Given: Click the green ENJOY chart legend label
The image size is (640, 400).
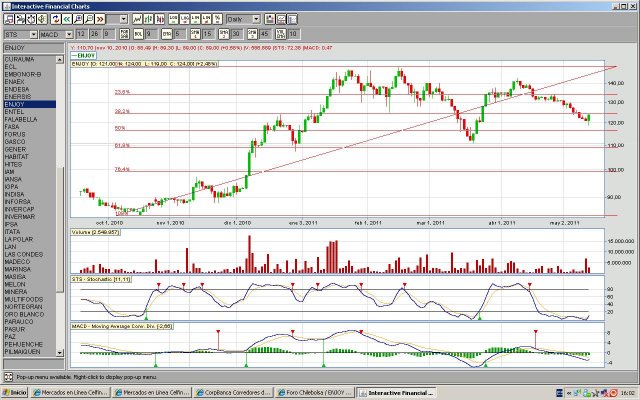Looking at the screenshot, I should 83,56.
